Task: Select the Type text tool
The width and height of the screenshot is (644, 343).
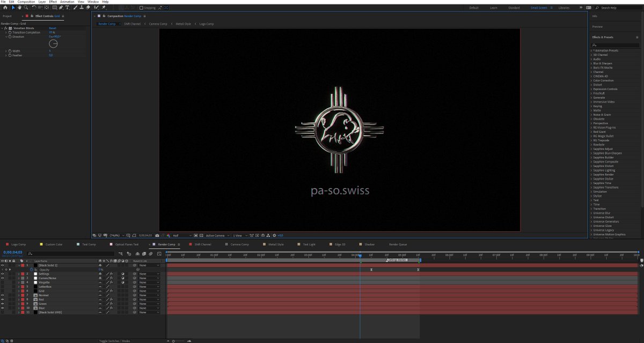Action: coord(67,8)
